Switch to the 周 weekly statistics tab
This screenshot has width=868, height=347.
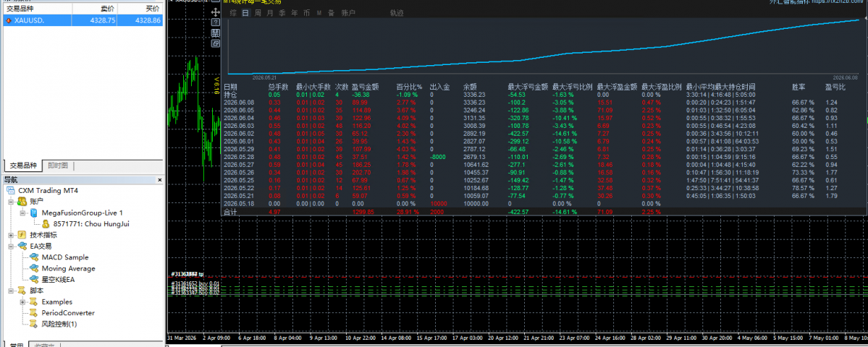pyautogui.click(x=258, y=13)
